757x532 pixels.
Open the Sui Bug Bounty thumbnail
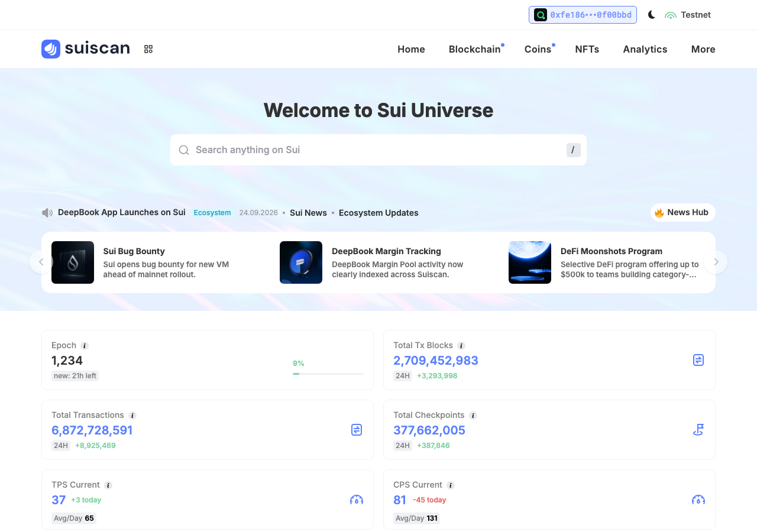[73, 262]
